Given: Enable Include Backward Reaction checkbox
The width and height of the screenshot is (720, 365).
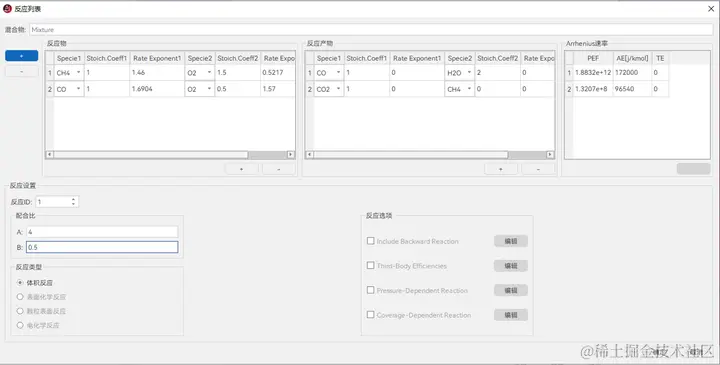Looking at the screenshot, I should [371, 241].
